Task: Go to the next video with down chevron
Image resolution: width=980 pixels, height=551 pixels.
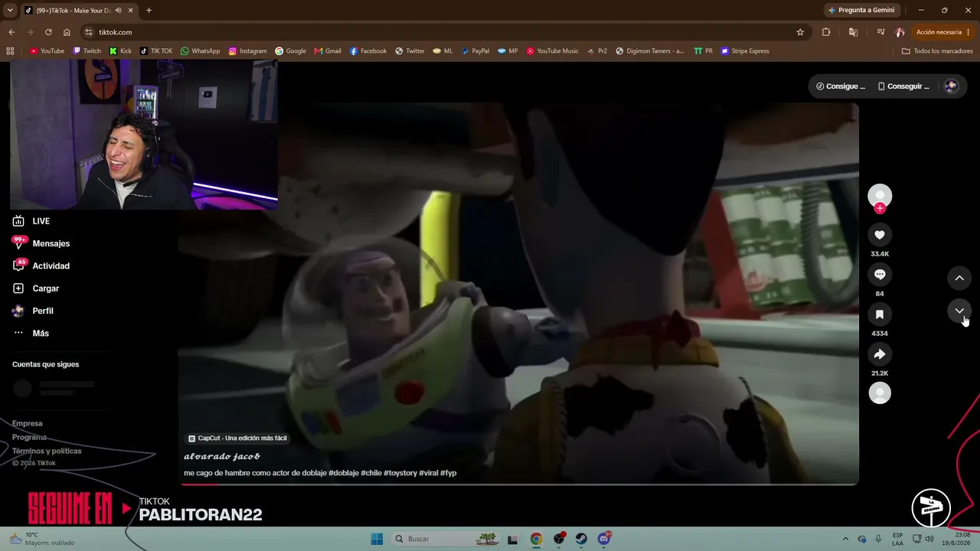Action: pos(959,311)
